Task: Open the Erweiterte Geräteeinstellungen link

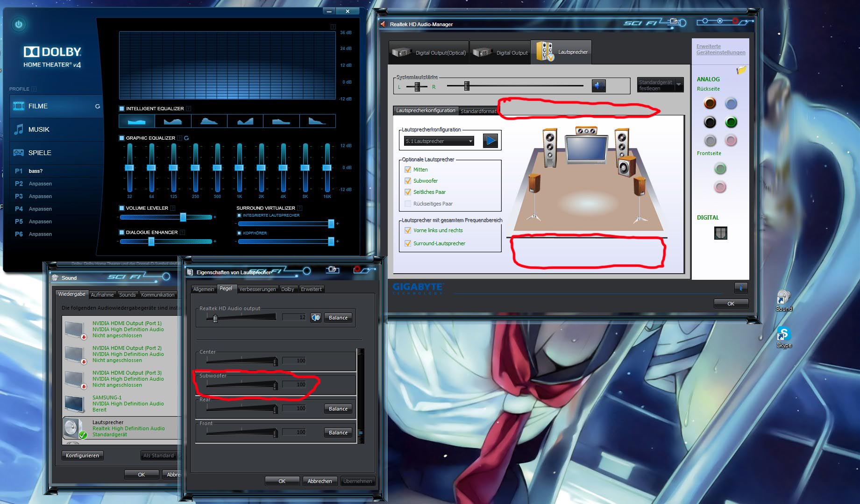Action: click(x=720, y=49)
